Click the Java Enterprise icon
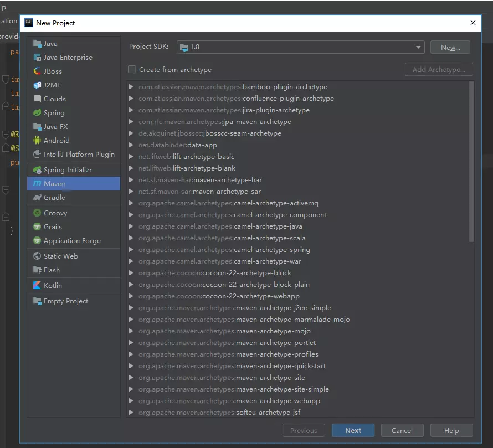This screenshot has height=448, width=493. (37, 58)
